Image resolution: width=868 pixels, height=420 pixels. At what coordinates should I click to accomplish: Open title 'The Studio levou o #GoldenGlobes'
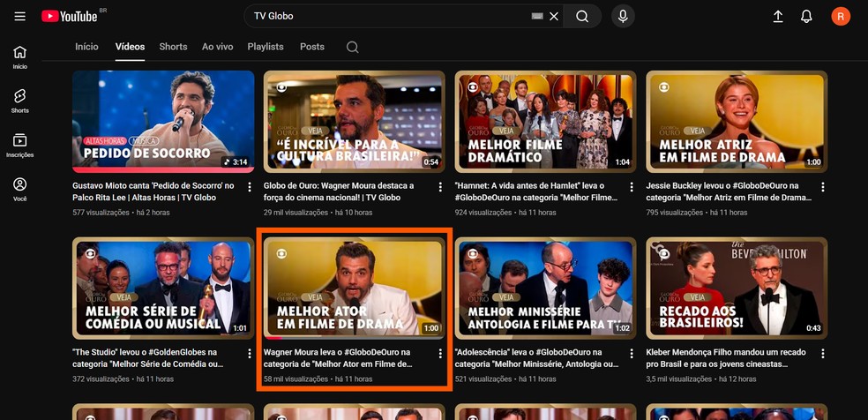click(x=148, y=358)
